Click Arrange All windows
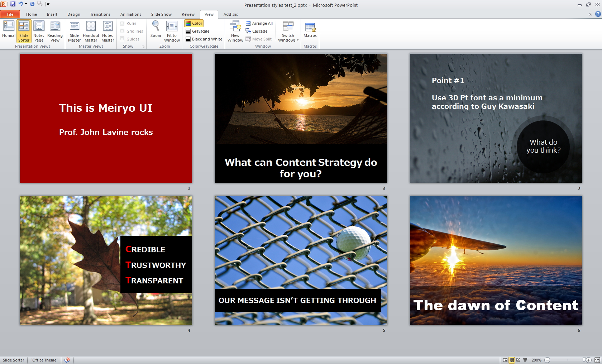The width and height of the screenshot is (602, 364). tap(259, 23)
